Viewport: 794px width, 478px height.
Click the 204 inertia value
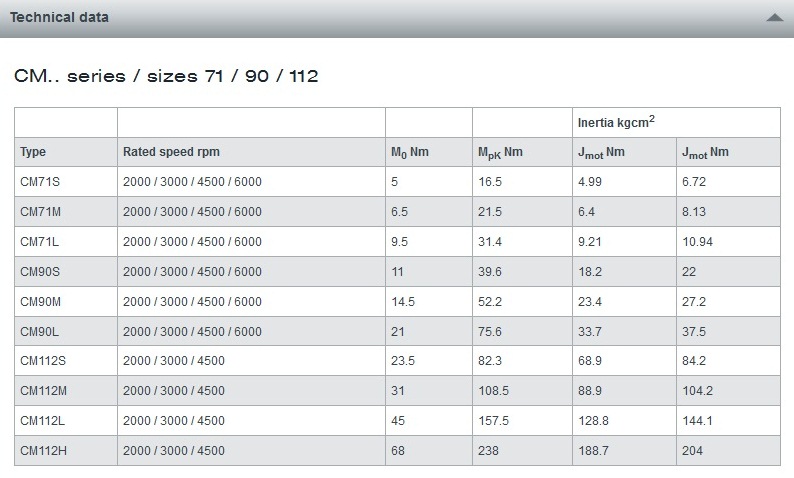[692, 451]
